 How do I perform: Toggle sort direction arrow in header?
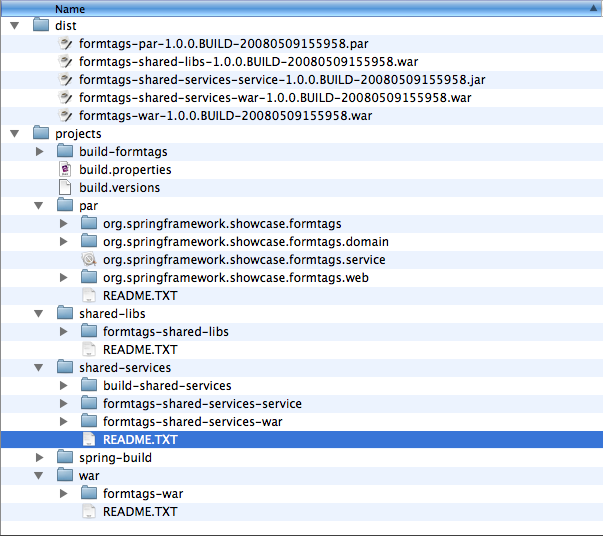(593, 8)
